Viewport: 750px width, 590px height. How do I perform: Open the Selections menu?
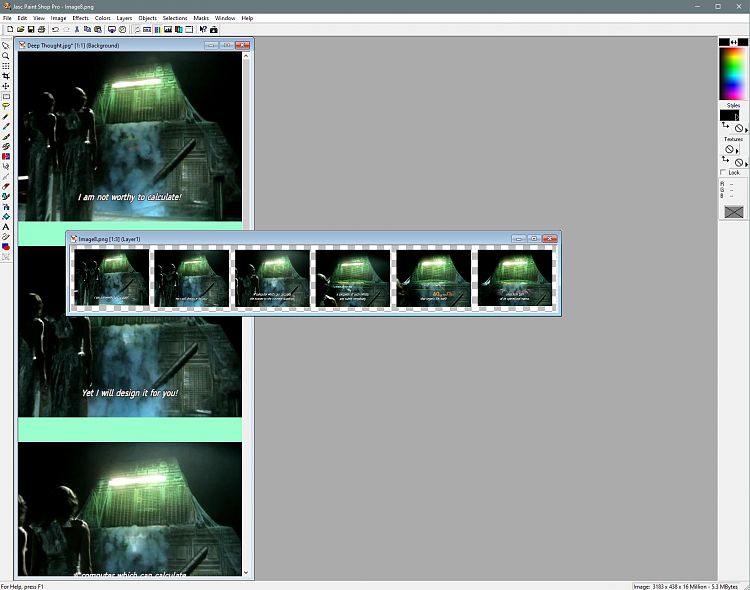[175, 18]
